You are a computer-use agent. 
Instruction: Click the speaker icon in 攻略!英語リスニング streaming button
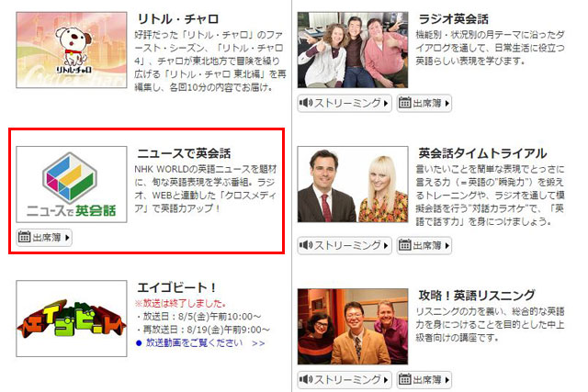pyautogui.click(x=306, y=379)
